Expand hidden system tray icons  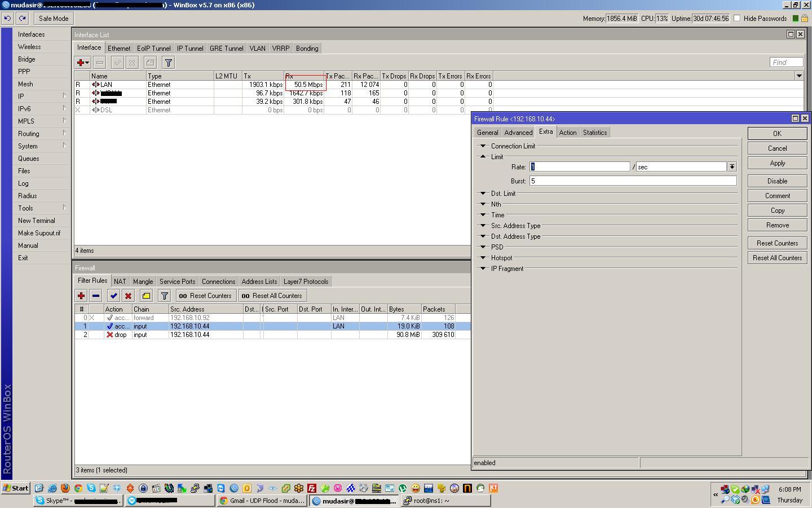pyautogui.click(x=716, y=494)
